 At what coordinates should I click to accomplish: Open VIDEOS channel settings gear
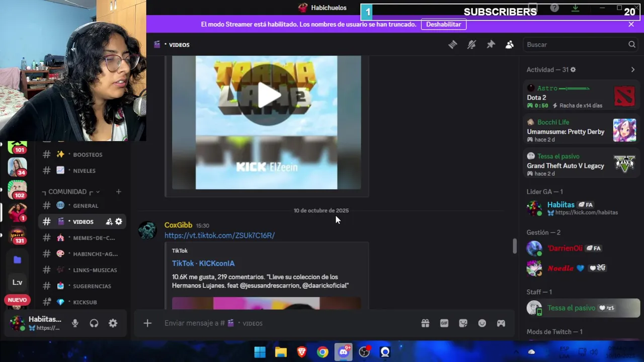coord(119,222)
